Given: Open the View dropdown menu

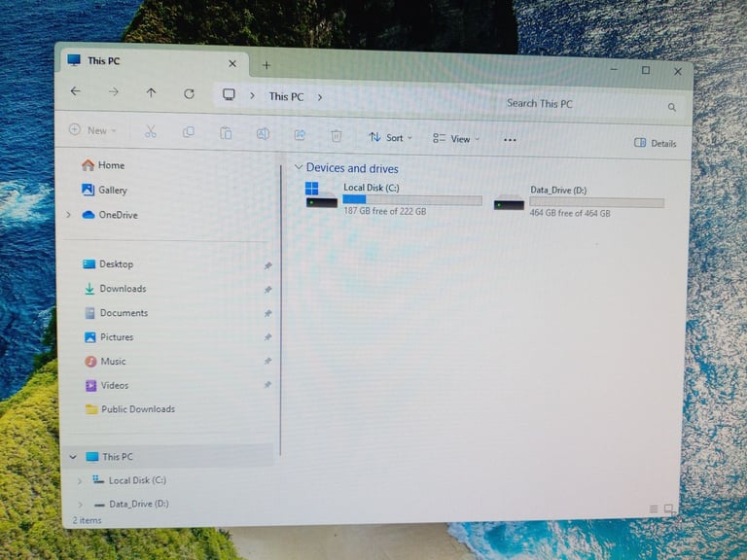Looking at the screenshot, I should (456, 139).
